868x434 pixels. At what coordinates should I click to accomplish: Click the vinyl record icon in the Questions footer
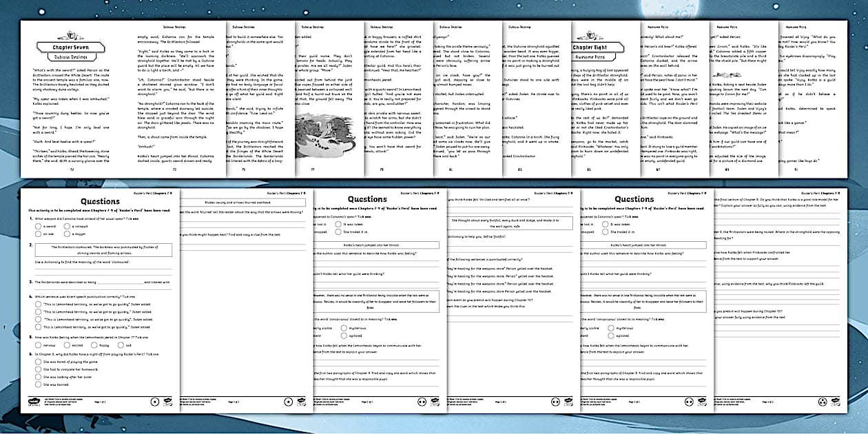click(154, 401)
